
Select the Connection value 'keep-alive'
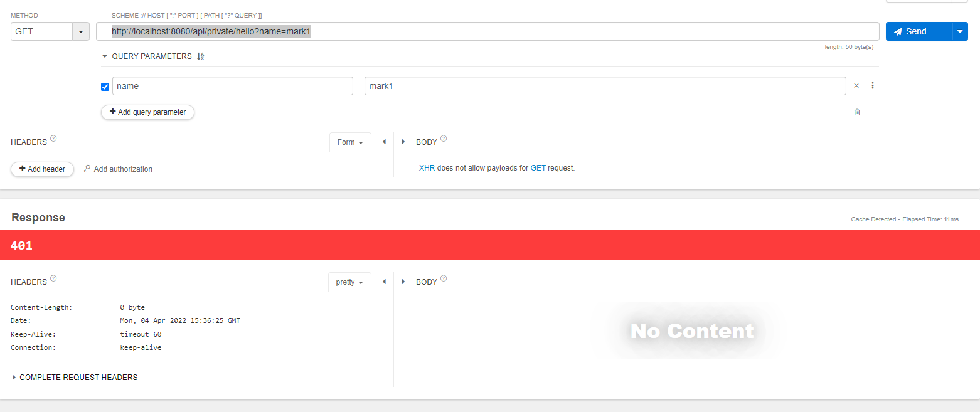click(141, 347)
